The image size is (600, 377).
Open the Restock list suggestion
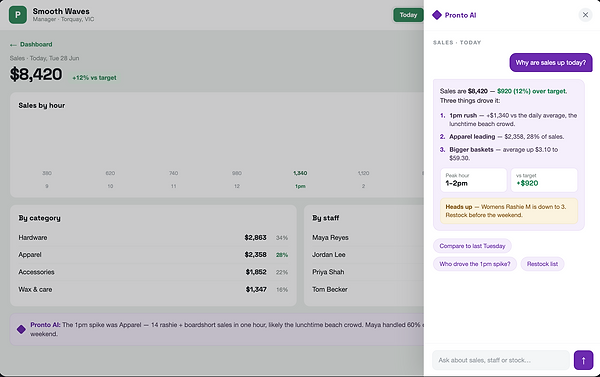pyautogui.click(x=542, y=264)
